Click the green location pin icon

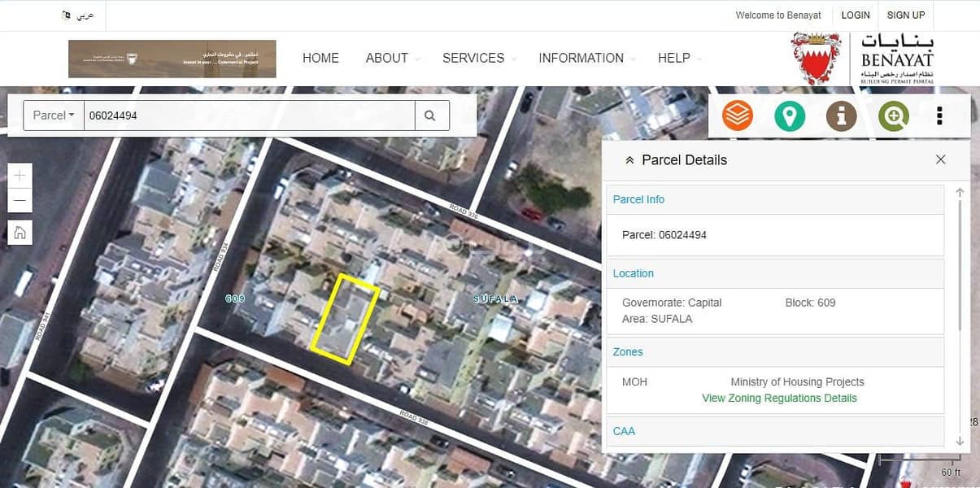click(x=789, y=116)
